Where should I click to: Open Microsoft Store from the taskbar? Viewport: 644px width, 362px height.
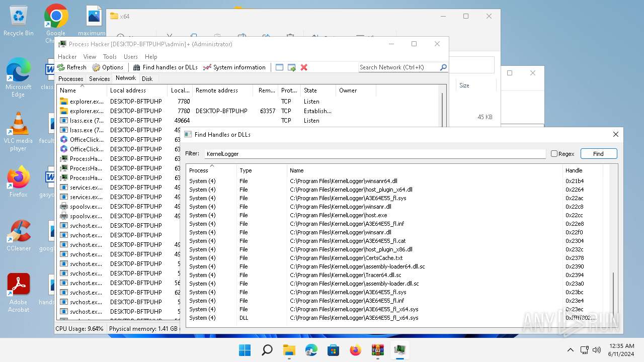tap(334, 350)
